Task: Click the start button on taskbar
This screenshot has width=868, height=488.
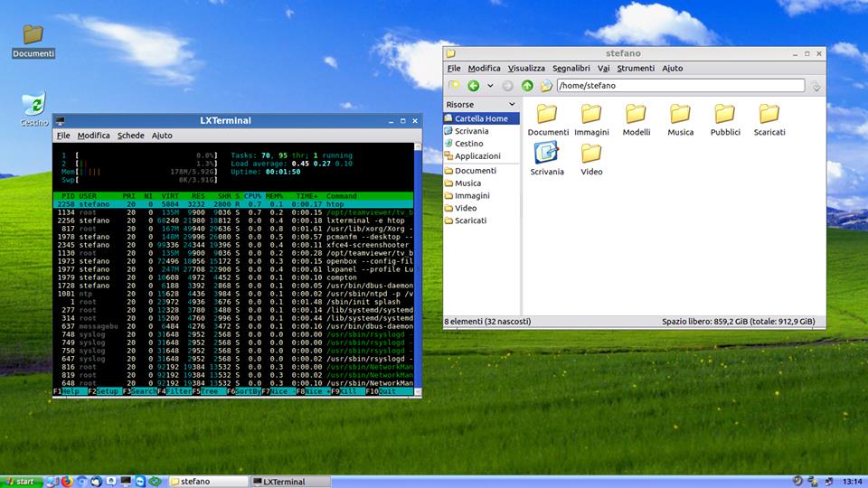Action: point(21,482)
